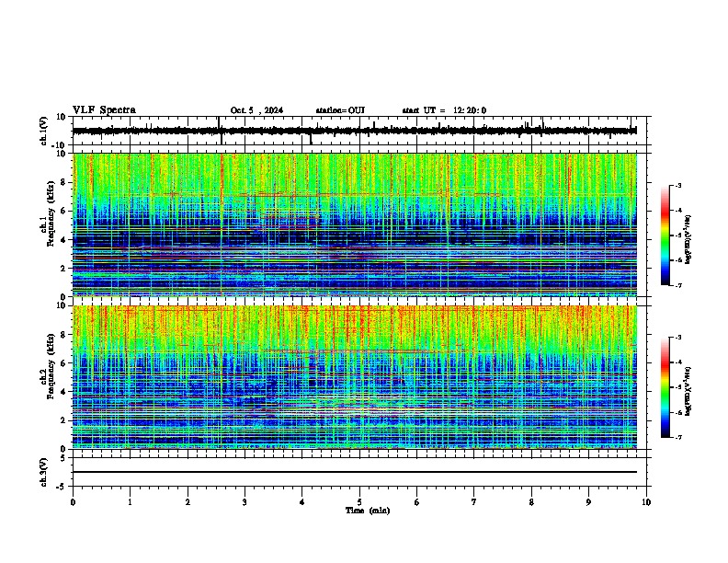Click the ch.2 spectrogram color scale bar

coord(665,387)
